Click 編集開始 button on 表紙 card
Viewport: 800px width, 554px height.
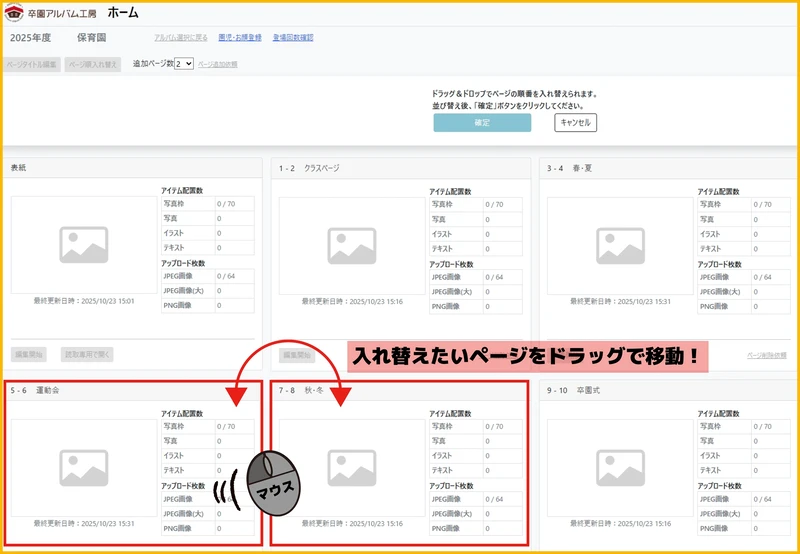(29, 355)
